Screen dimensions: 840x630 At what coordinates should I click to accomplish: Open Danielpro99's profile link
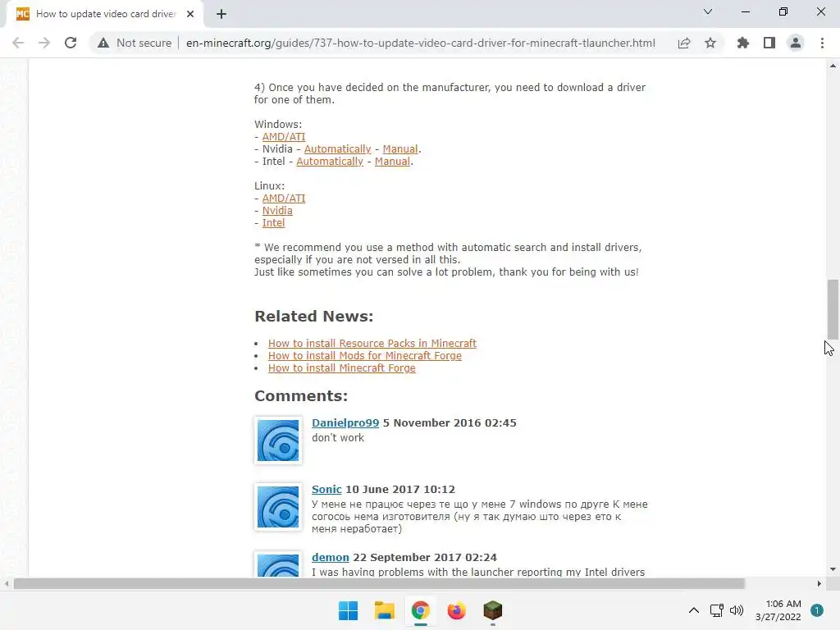pyautogui.click(x=345, y=422)
